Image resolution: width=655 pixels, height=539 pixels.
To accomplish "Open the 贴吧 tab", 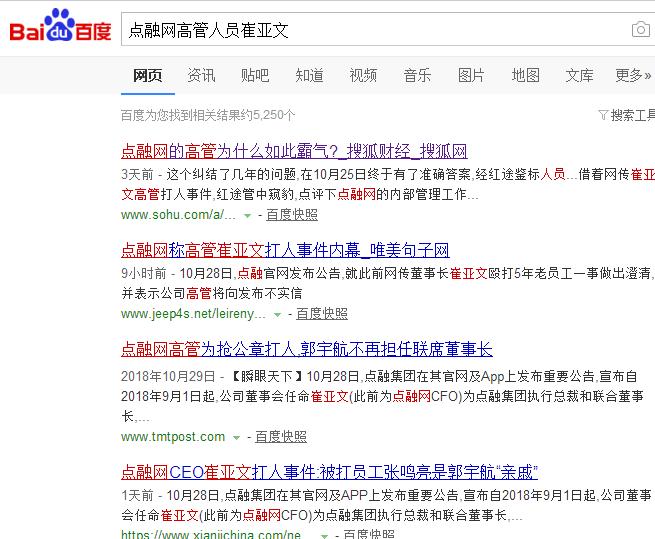I will [255, 76].
